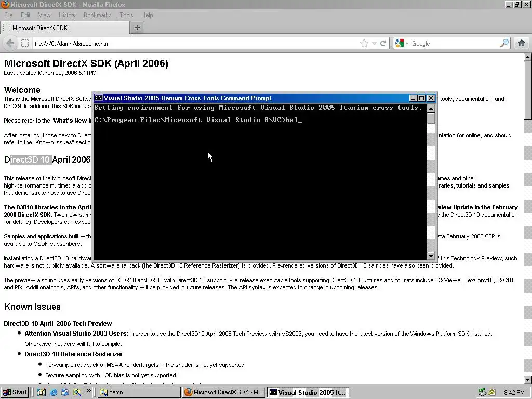Open a new tab with plus button
532x399 pixels.
[137, 28]
